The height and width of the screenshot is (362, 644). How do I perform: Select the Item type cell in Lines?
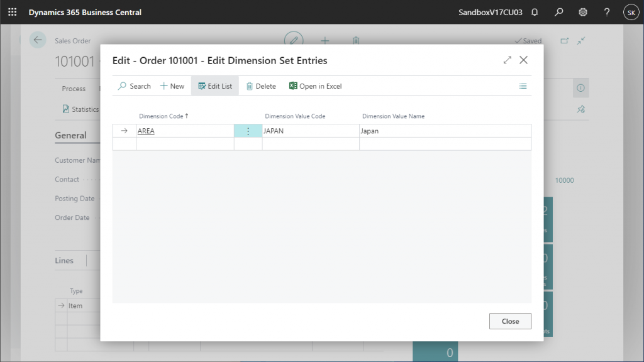[82, 305]
